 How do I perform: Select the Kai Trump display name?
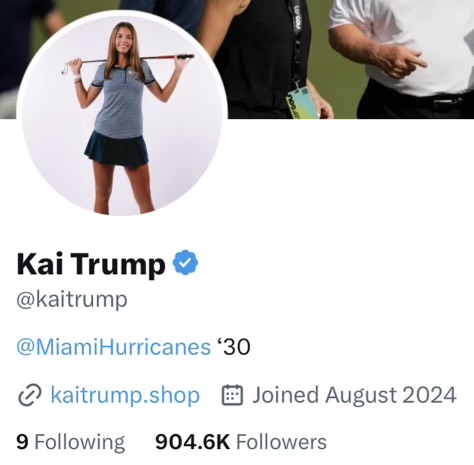[91, 263]
